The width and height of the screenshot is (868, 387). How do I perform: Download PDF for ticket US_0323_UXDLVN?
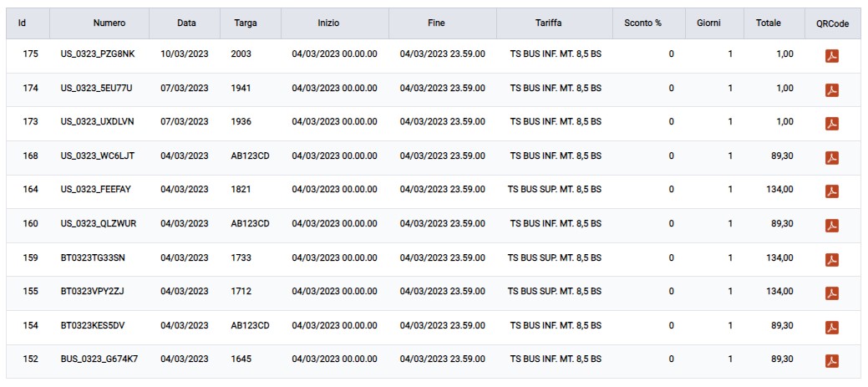pos(831,124)
